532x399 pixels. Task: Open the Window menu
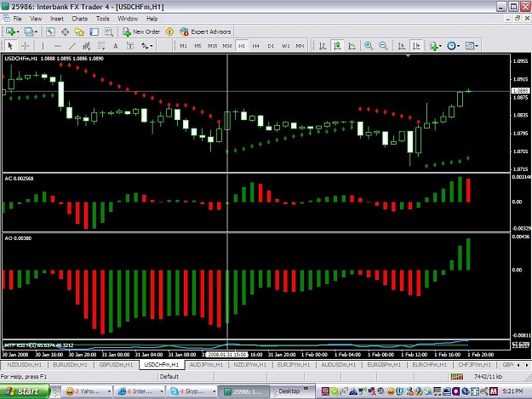point(128,19)
